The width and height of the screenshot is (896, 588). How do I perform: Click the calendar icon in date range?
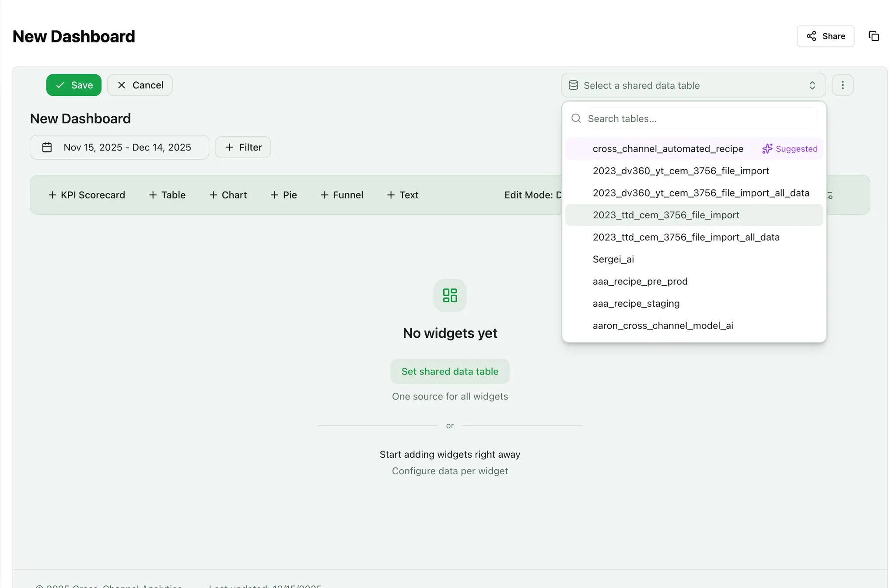pos(47,147)
